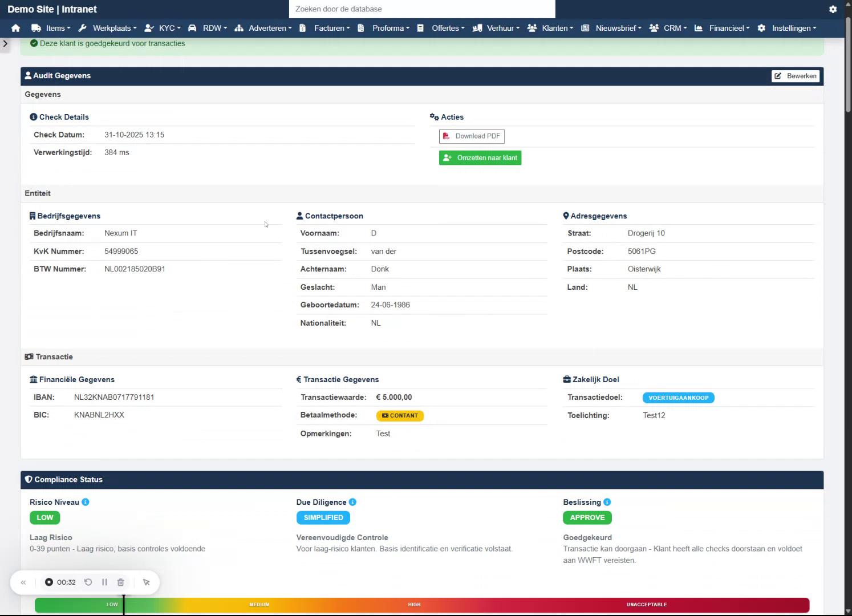Click the postcode 5061PG
Viewport: 852px width, 616px height.
(642, 251)
